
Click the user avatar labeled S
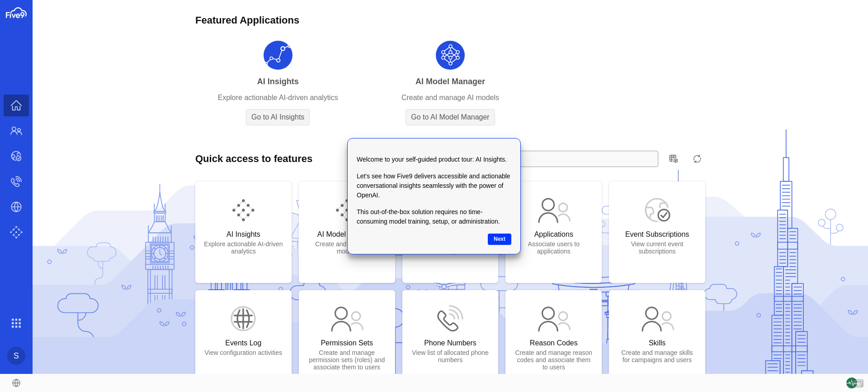[x=16, y=356]
